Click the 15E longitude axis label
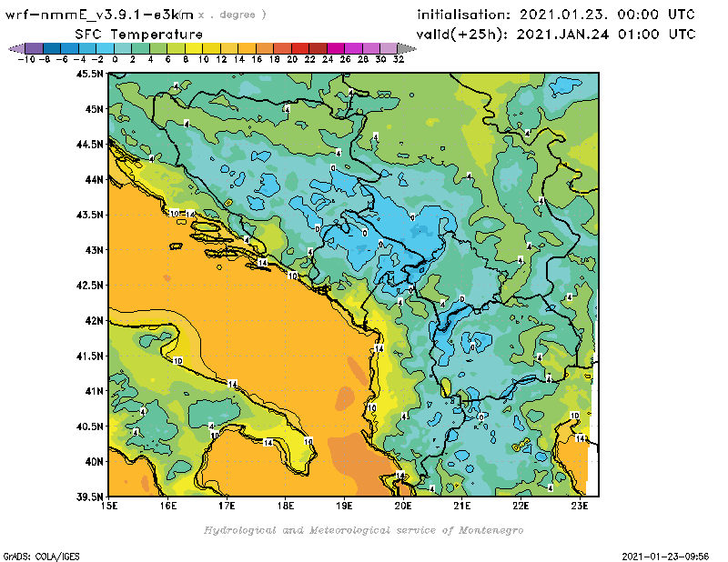The image size is (728, 562). [x=109, y=506]
